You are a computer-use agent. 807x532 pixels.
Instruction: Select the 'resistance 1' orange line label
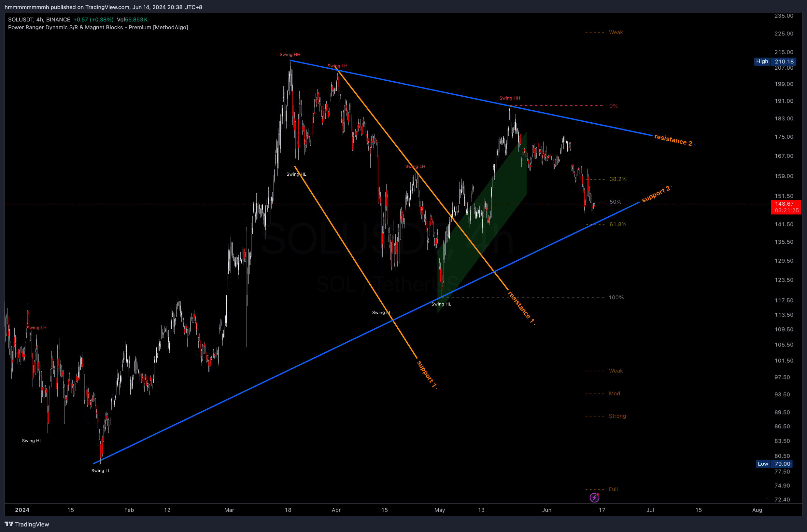(x=521, y=307)
